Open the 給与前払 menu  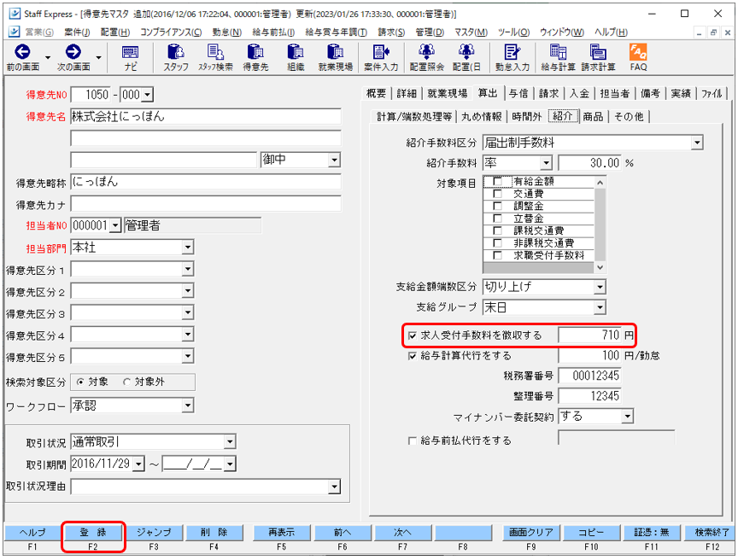coord(273,32)
